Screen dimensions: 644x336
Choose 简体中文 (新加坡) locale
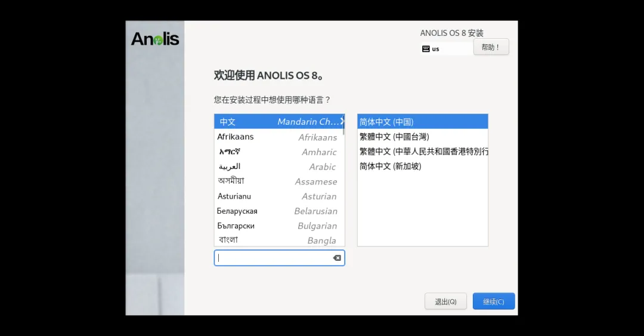point(423,166)
